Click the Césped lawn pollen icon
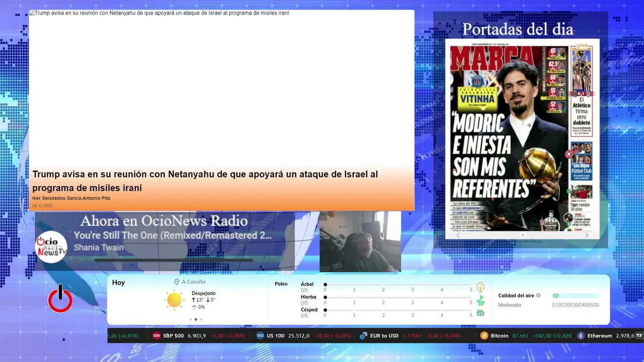The image size is (644, 362). pos(480,313)
